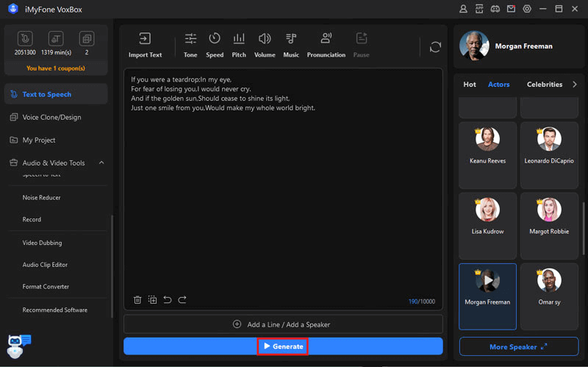This screenshot has width=588, height=367.
Task: Open the Pitch control
Action: (239, 45)
